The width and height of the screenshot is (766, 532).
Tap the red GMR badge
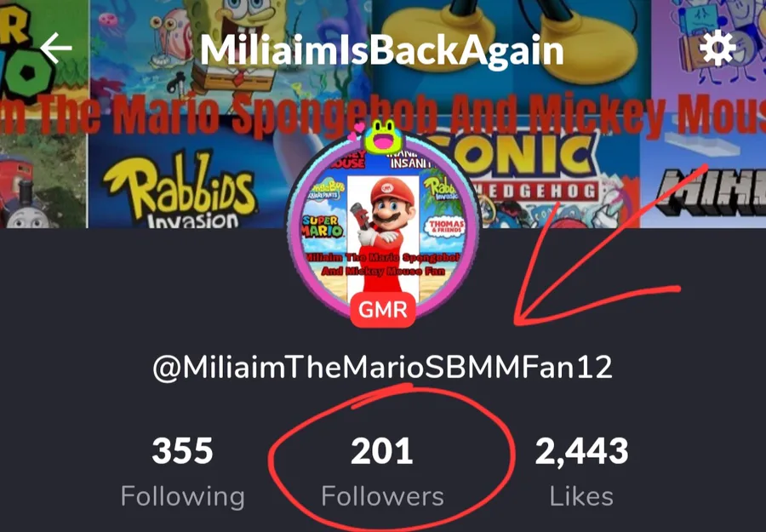(383, 310)
